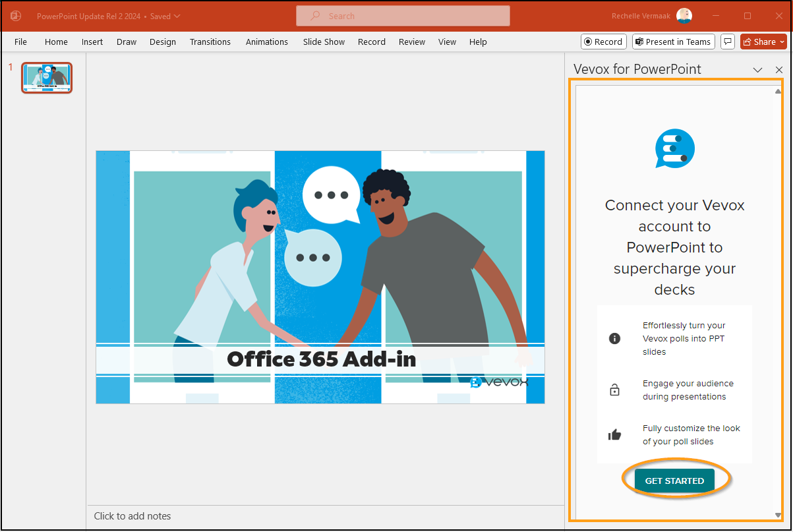Click the Vevox watermark logo on the slide
Viewport: 793px width, 532px height.
click(x=499, y=382)
